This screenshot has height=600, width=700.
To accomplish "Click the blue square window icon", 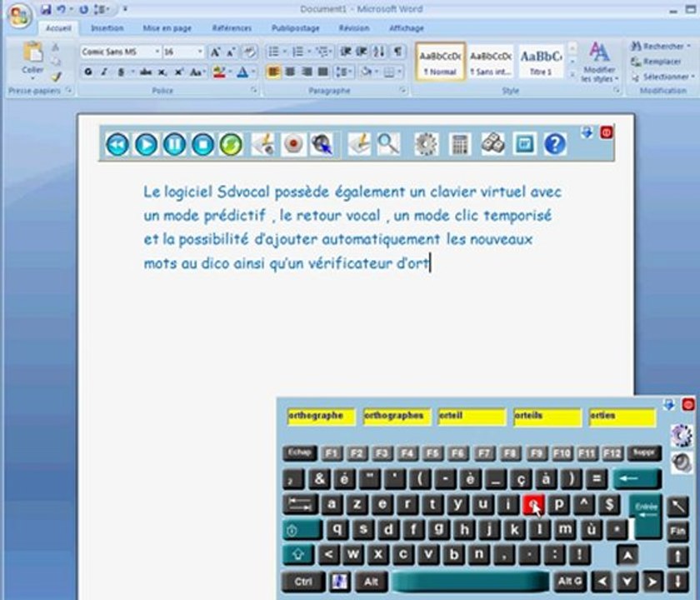I will [x=524, y=144].
